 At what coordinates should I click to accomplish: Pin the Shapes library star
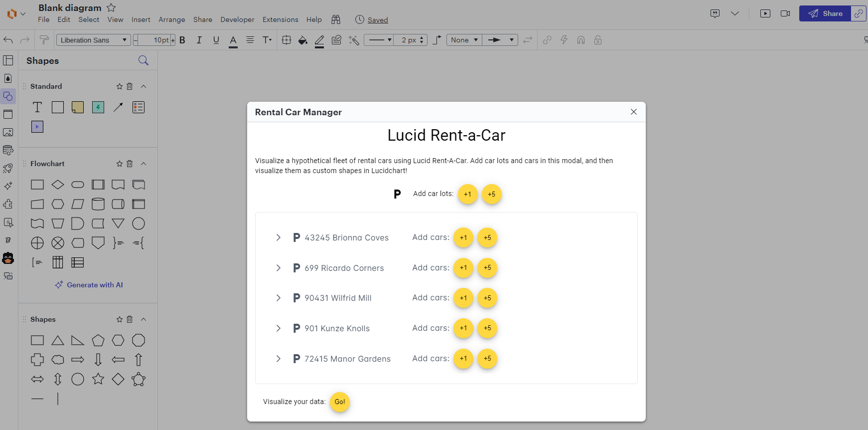point(120,319)
